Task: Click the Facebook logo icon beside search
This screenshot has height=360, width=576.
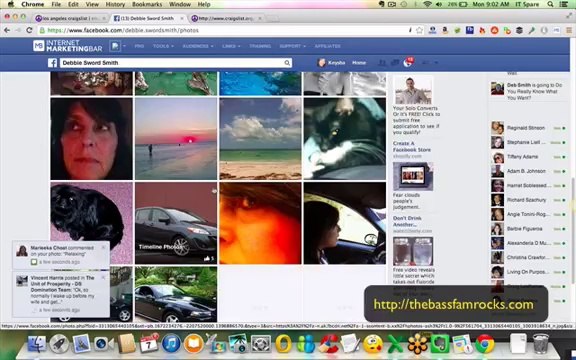Action: (53, 63)
